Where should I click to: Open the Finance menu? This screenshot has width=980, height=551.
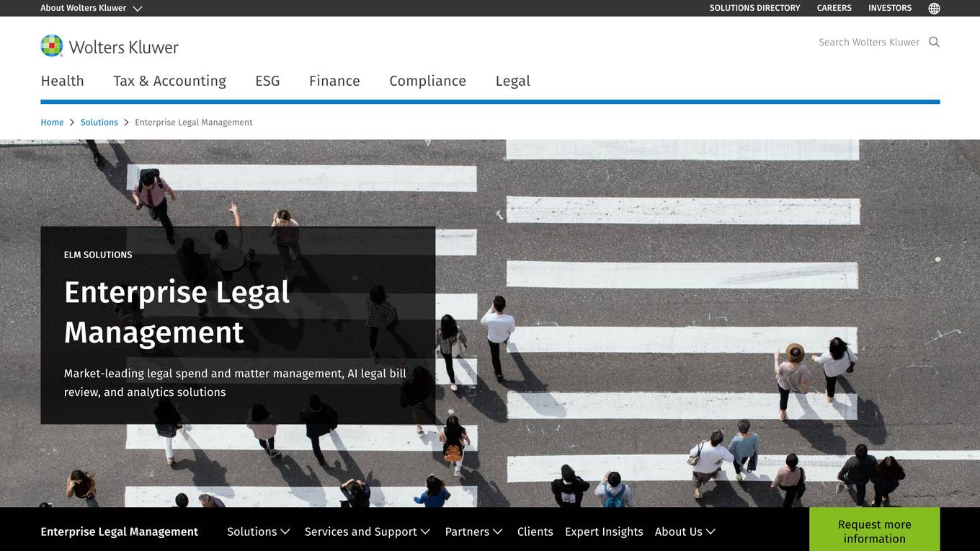click(334, 81)
